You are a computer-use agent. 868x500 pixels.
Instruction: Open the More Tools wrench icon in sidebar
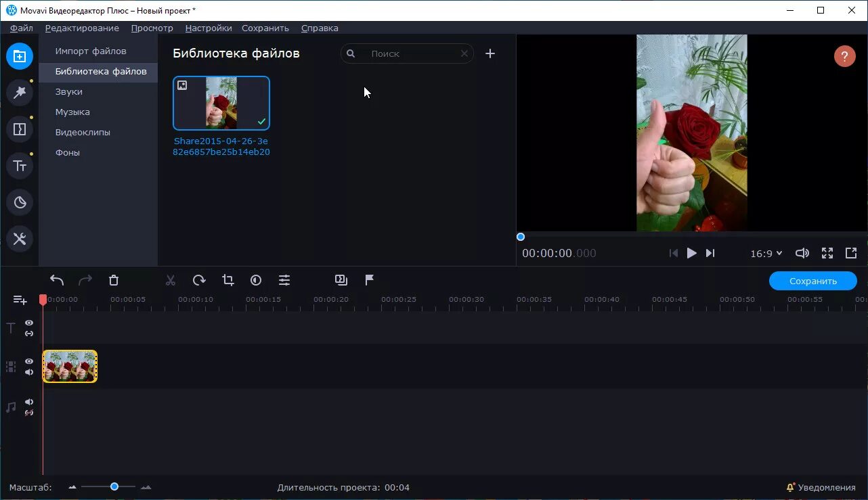(x=19, y=238)
